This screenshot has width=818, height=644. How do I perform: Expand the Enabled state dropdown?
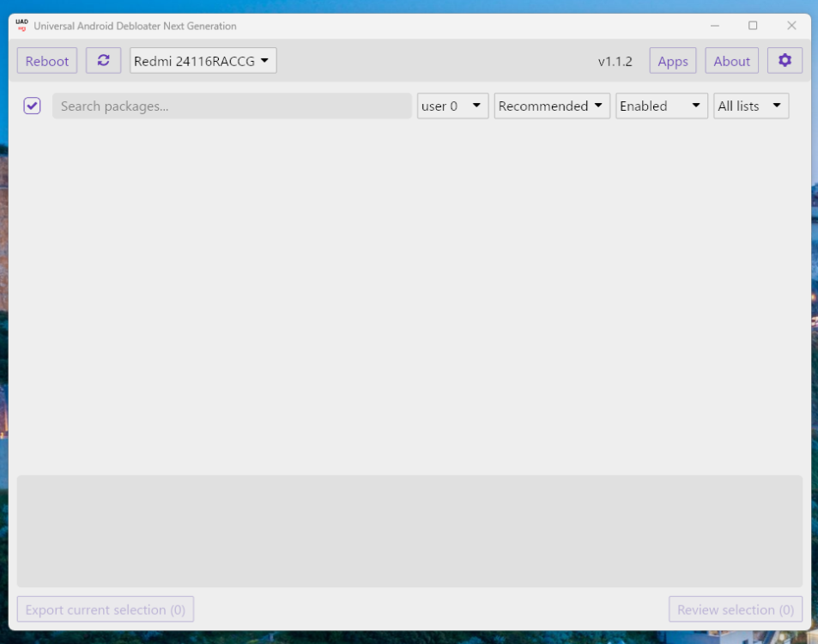pos(661,106)
